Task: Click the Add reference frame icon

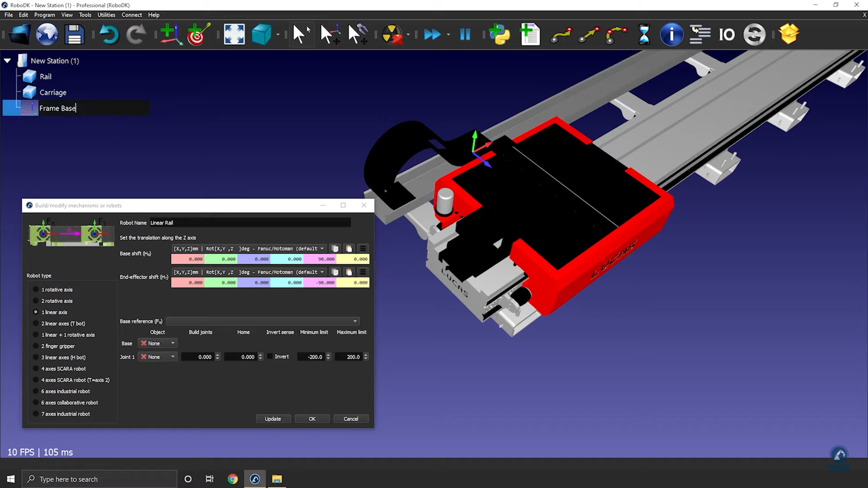Action: pos(170,34)
